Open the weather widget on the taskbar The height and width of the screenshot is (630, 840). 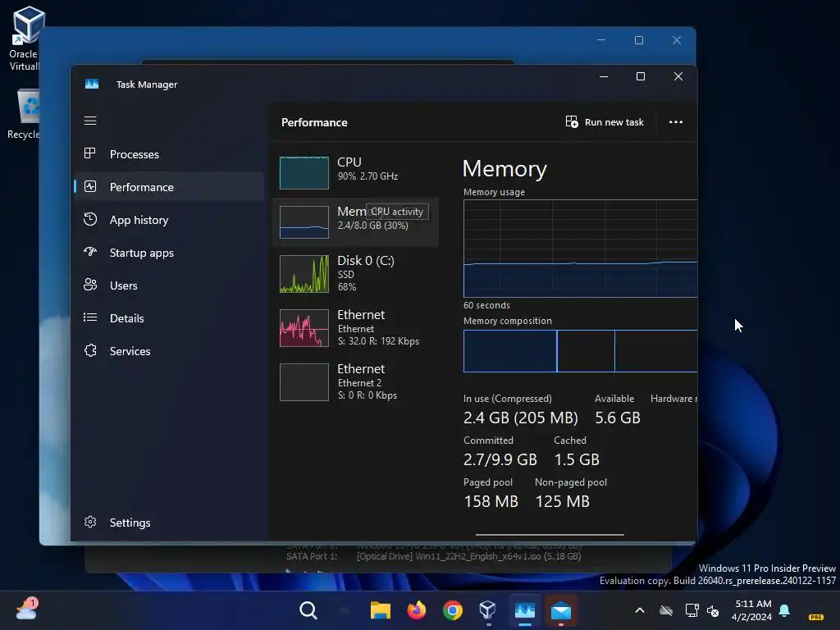(27, 609)
